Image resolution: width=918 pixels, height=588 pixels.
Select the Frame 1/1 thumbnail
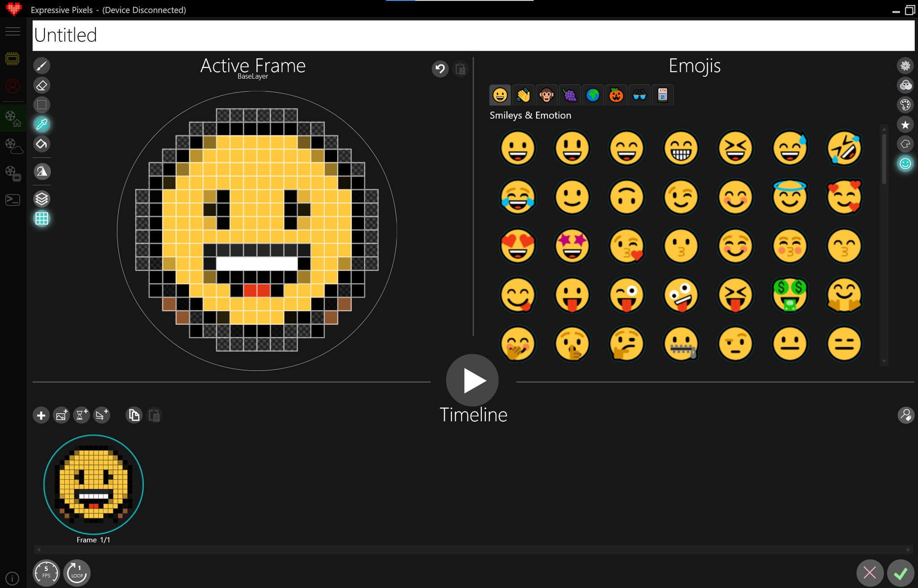[93, 484]
